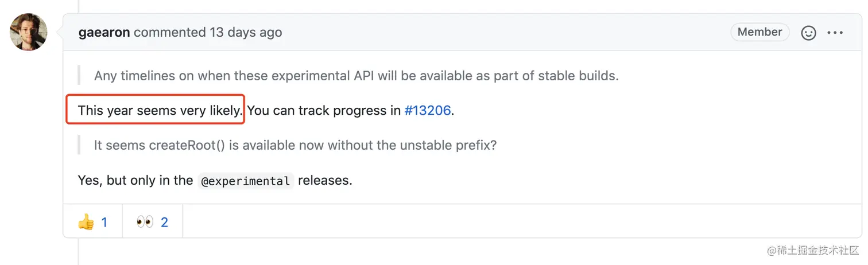Image resolution: width=868 pixels, height=265 pixels.
Task: Open the add emoji reaction smiley icon
Action: pos(808,33)
